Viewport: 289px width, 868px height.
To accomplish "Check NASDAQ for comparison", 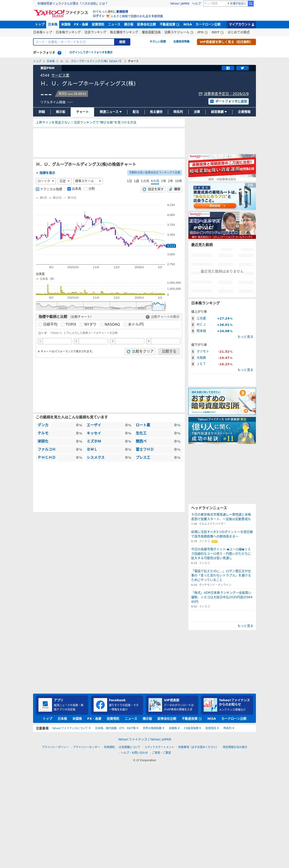I will [102, 324].
